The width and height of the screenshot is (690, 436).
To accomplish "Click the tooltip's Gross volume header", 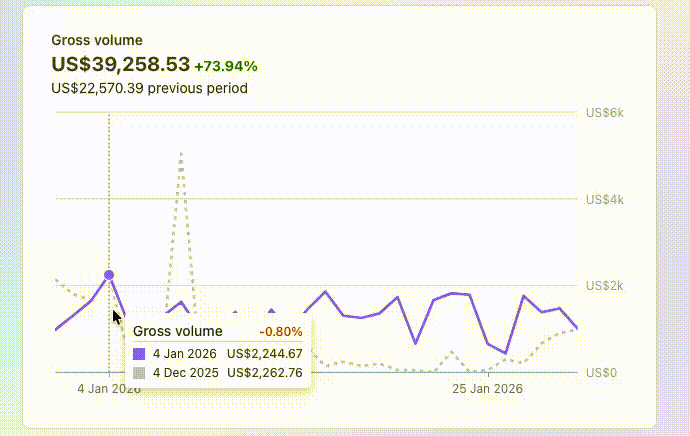I will (177, 331).
